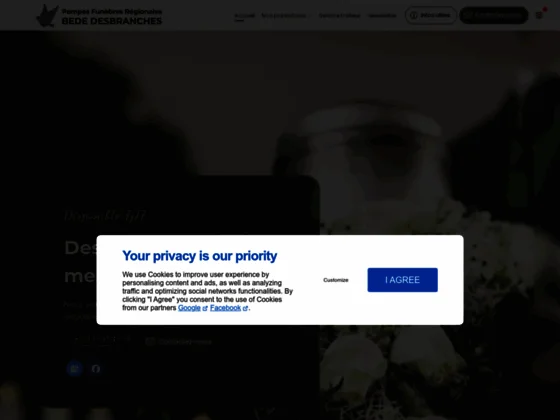The width and height of the screenshot is (560, 420).
Task: Open the last header navigation text link
Action: [382, 16]
